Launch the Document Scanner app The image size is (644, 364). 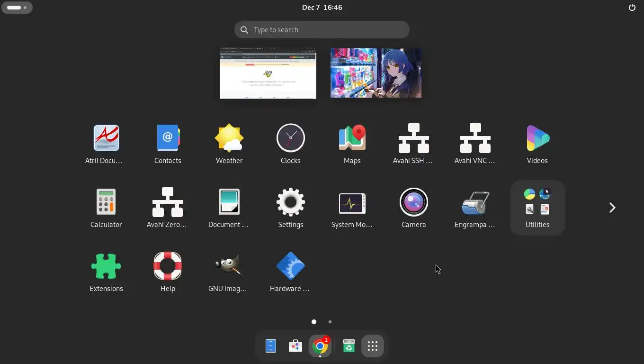[229, 208]
